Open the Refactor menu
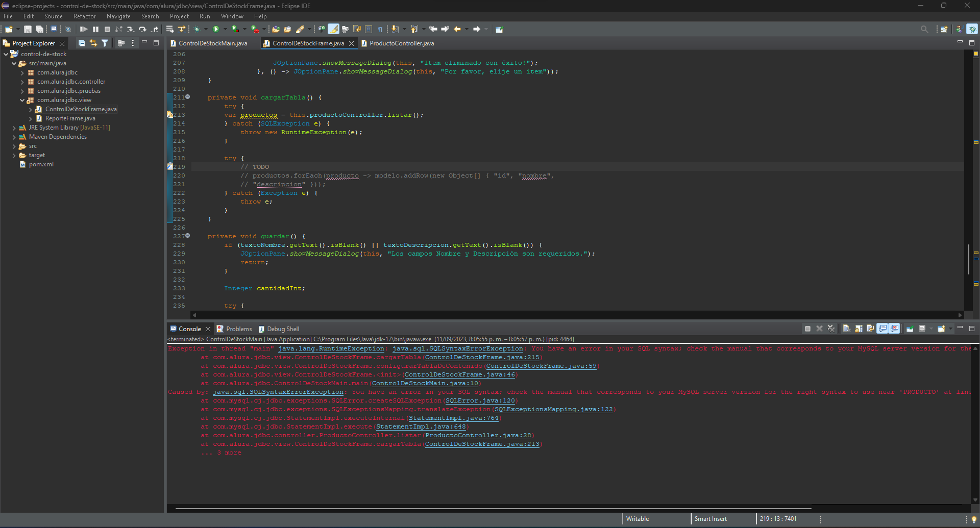 (85, 16)
